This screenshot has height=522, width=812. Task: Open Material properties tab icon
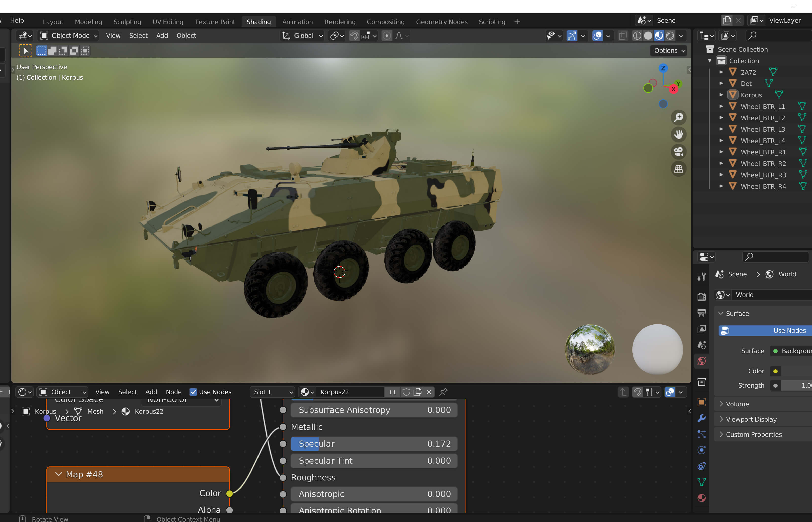point(702,498)
